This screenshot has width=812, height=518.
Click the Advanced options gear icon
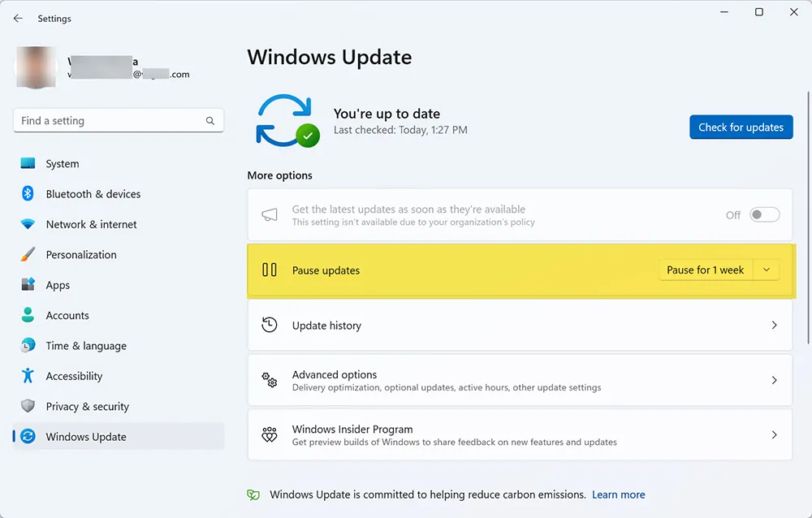click(270, 379)
